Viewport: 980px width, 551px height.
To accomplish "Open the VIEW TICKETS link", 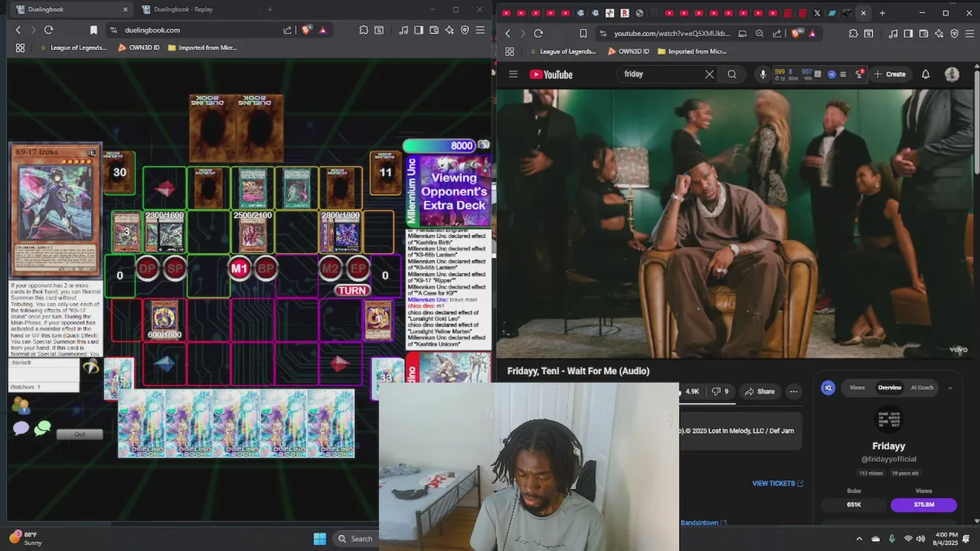I will tap(778, 484).
